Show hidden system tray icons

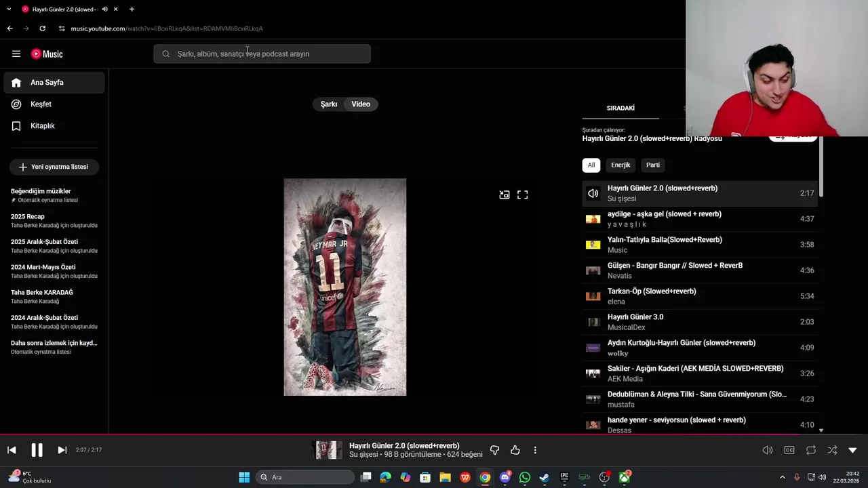coord(782,477)
